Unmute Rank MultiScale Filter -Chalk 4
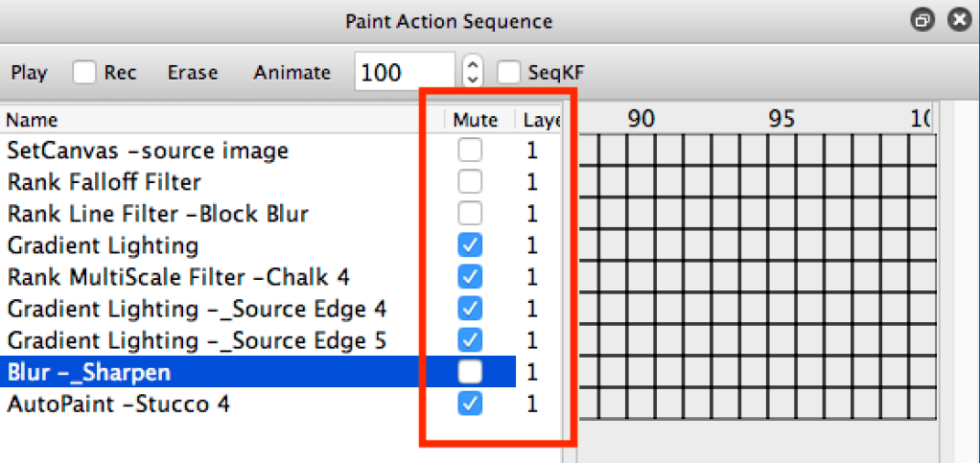 coord(470,277)
